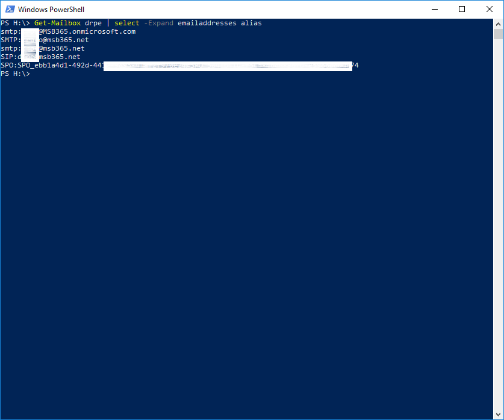Click the 'emailaddresses' property text
Image resolution: width=504 pixels, height=420 pixels.
207,23
